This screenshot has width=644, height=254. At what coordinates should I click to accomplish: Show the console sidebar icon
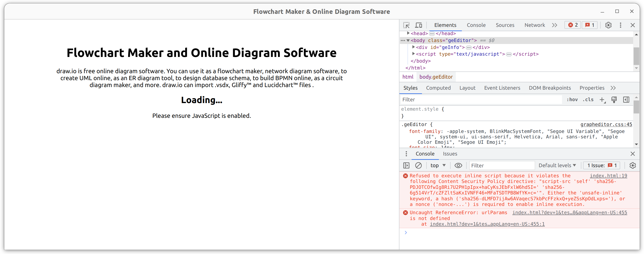(406, 165)
